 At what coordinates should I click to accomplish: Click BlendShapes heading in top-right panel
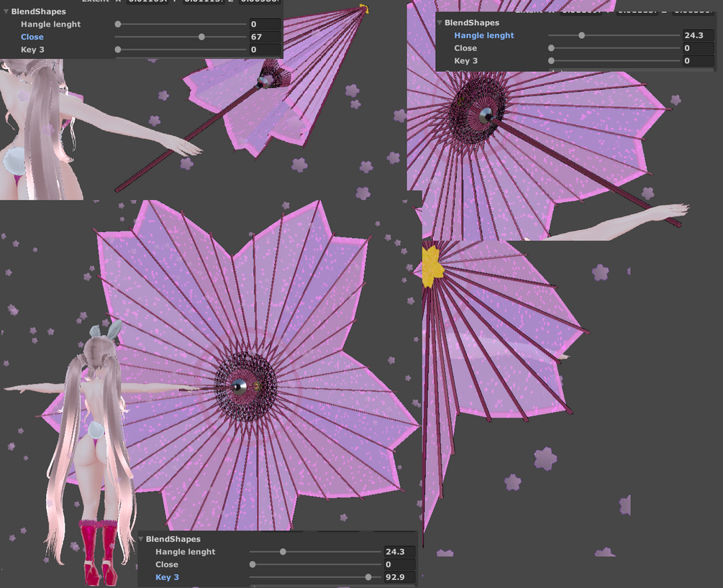(x=472, y=22)
